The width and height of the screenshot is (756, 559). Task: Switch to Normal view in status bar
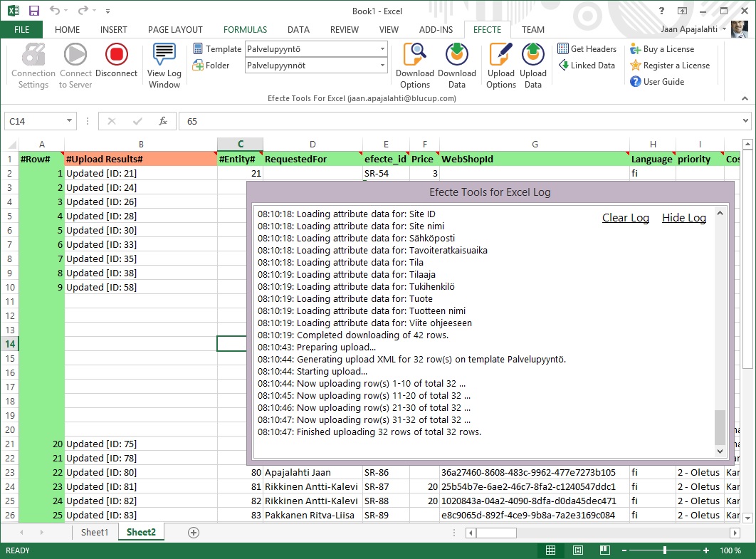550,550
